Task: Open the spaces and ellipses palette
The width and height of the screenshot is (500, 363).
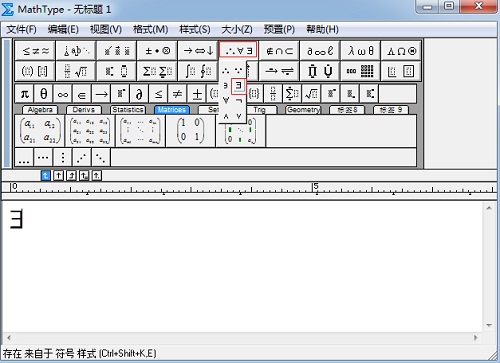Action: (76, 51)
